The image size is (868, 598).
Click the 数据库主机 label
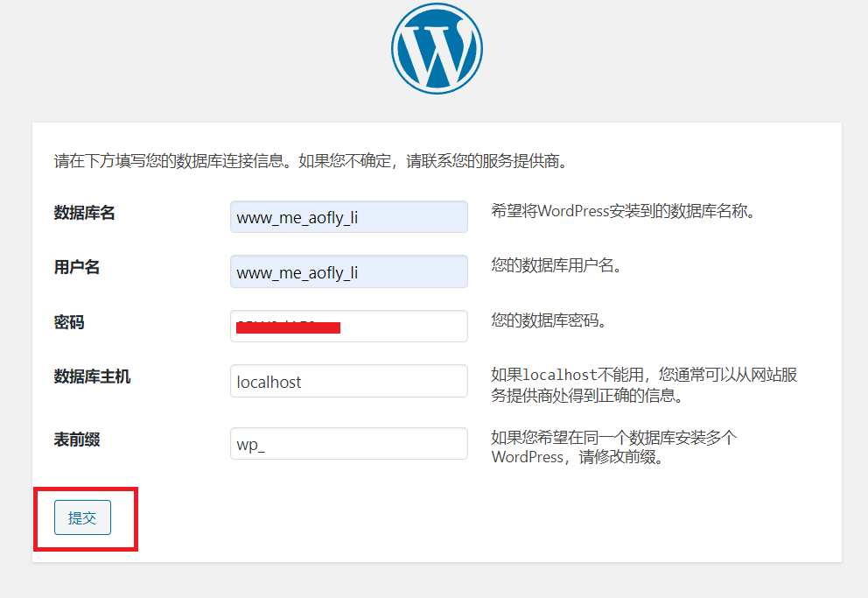(x=92, y=376)
